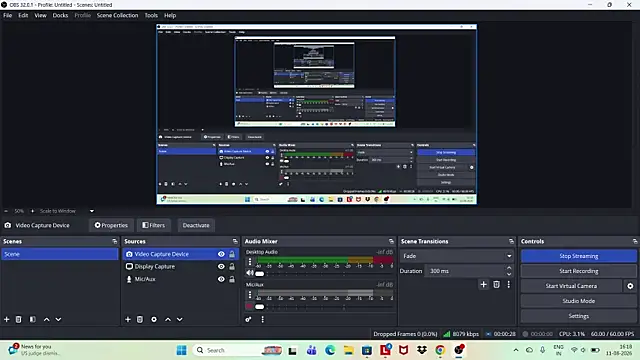The height and width of the screenshot is (360, 640).
Task: Open scene filters icon in Scenes panel
Action: click(x=33, y=319)
